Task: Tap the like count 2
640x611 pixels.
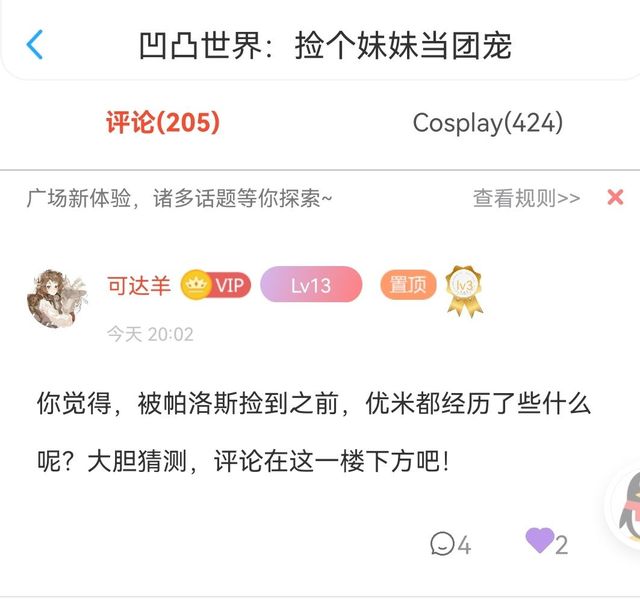Action: [562, 545]
